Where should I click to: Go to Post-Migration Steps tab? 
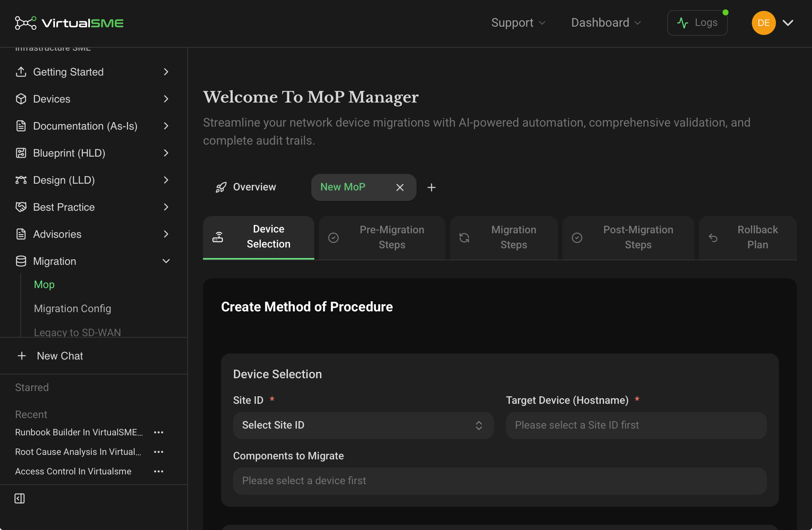coord(628,237)
